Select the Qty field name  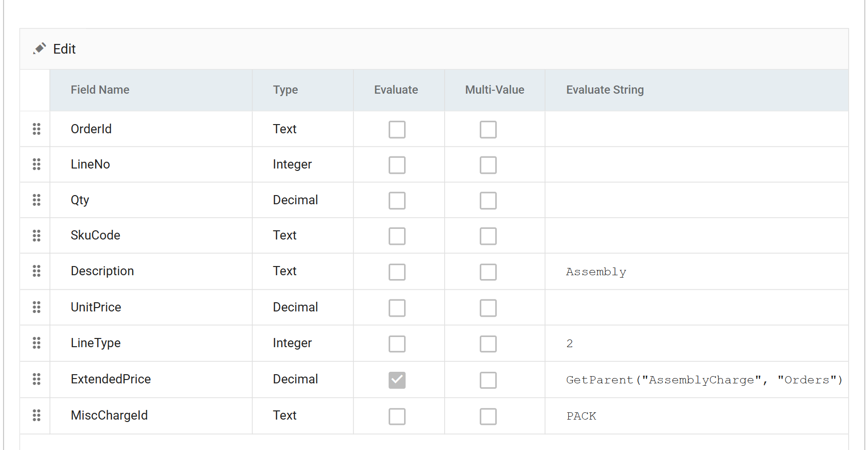click(80, 200)
